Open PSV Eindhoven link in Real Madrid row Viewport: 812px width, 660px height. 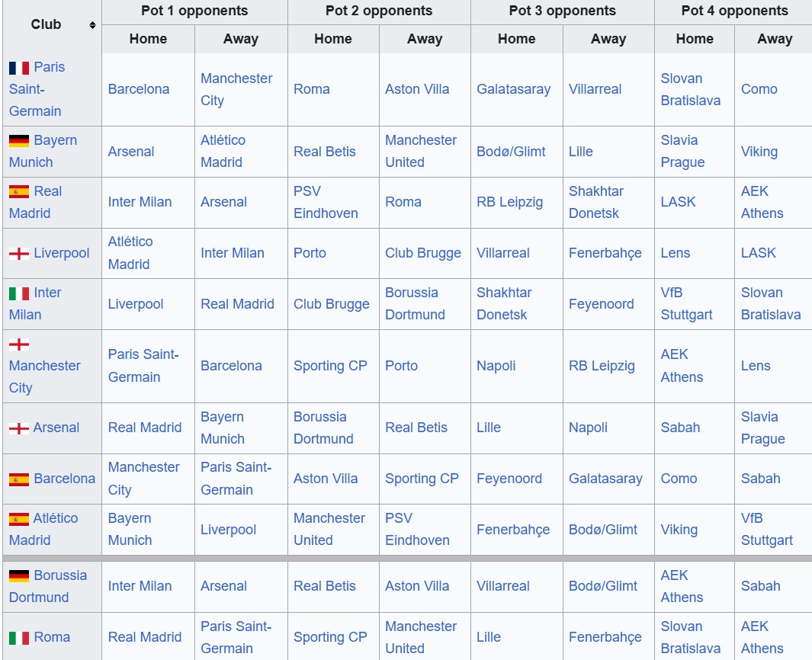(x=326, y=203)
